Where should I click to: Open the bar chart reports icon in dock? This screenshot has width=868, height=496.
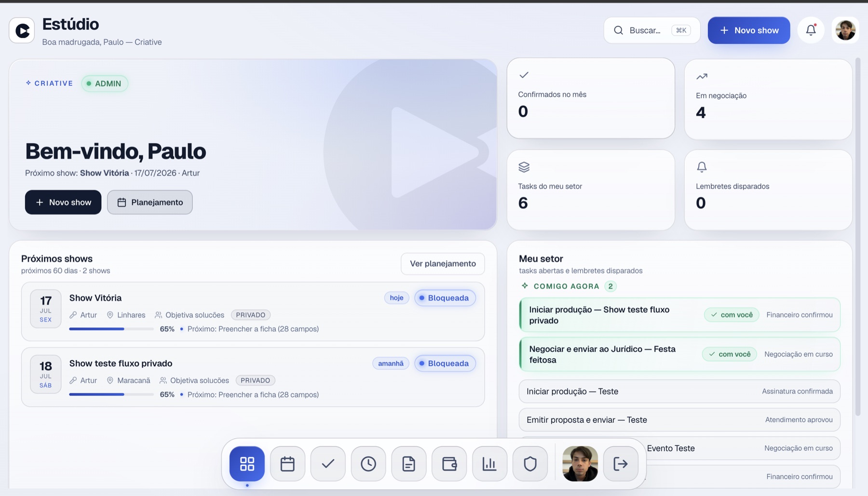click(489, 464)
